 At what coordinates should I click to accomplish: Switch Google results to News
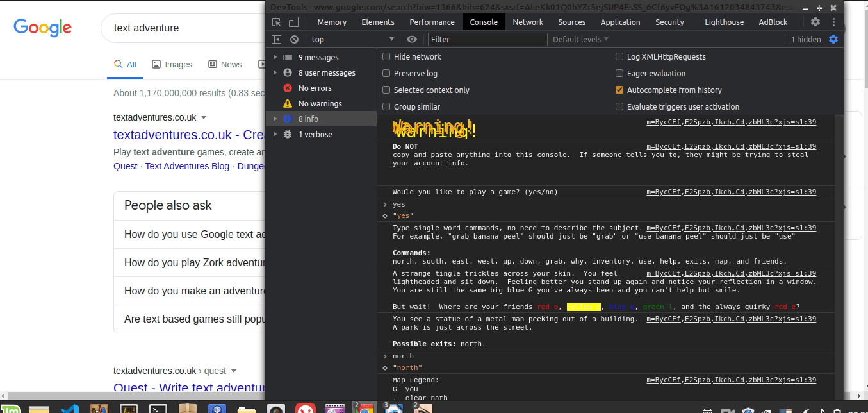[225, 64]
